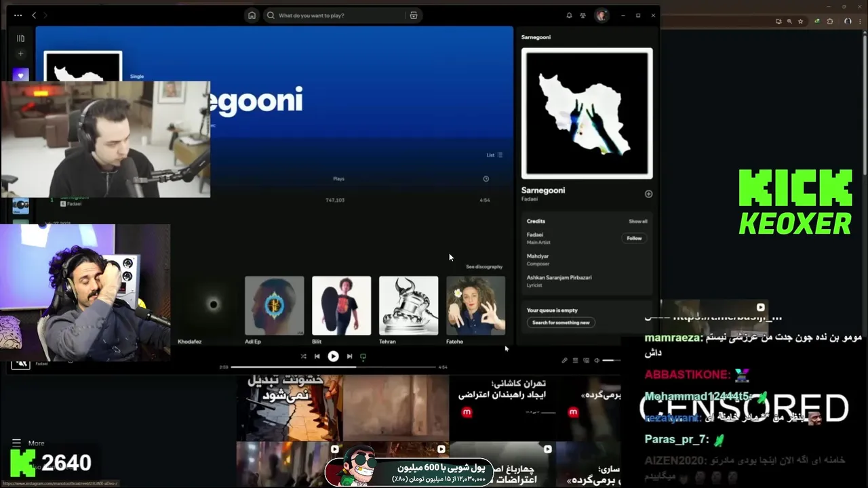Open chat user ABBASTIKONE's name
The image size is (868, 488).
click(687, 375)
